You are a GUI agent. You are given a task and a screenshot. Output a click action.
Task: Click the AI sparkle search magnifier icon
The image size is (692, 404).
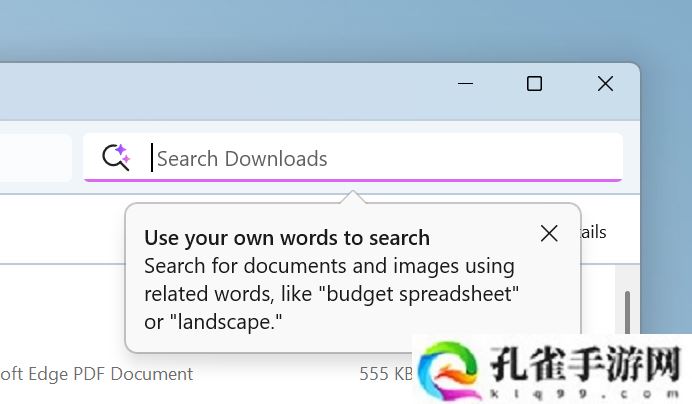coord(116,158)
